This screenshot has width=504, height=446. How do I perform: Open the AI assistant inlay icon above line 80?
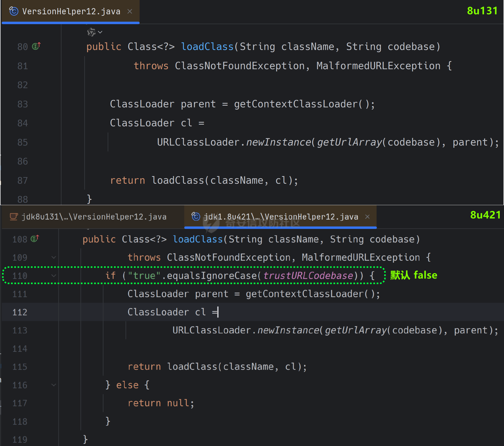click(91, 32)
